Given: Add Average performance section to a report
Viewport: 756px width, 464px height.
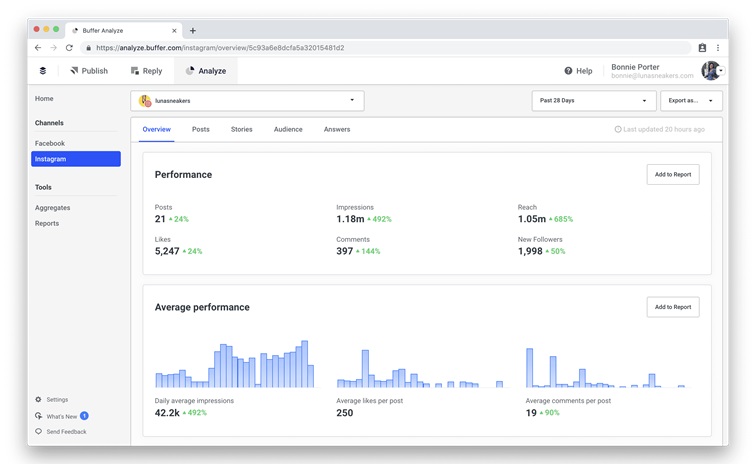Looking at the screenshot, I should pyautogui.click(x=673, y=307).
